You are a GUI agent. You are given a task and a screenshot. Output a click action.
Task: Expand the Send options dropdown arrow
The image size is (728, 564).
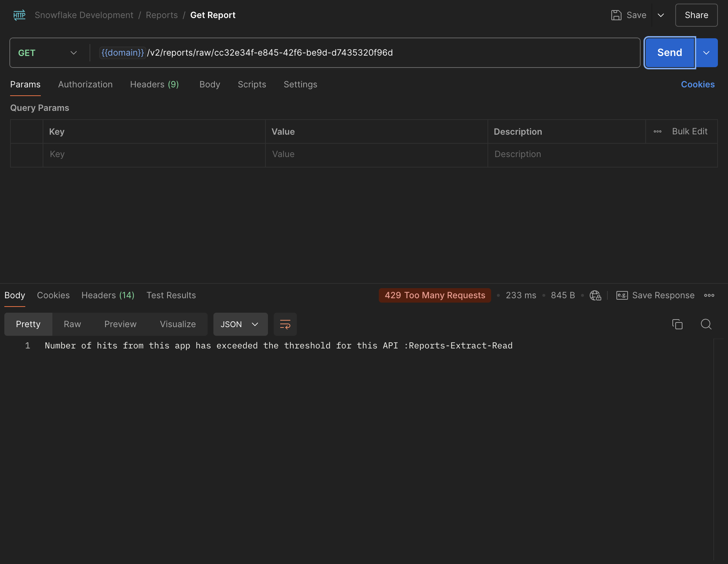(706, 53)
